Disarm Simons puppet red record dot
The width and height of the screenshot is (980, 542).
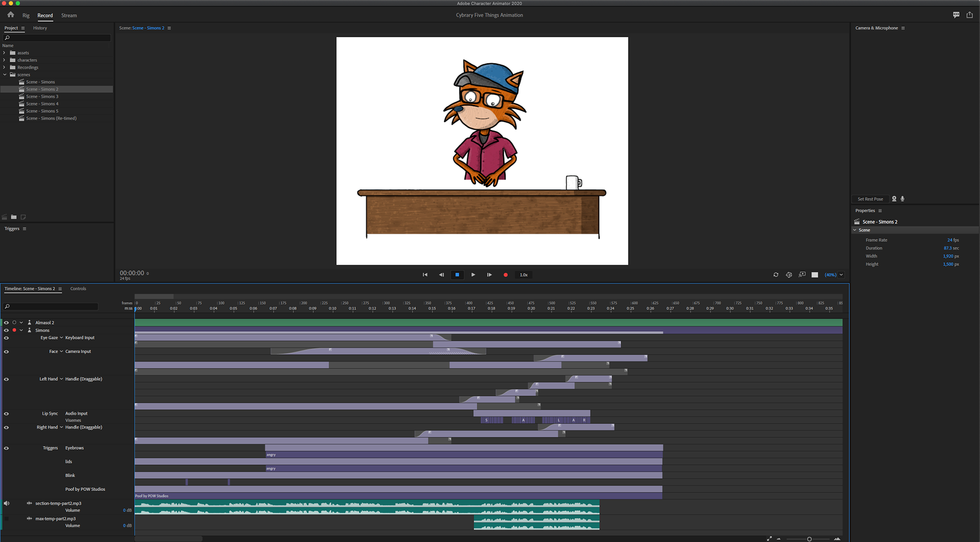tap(14, 330)
